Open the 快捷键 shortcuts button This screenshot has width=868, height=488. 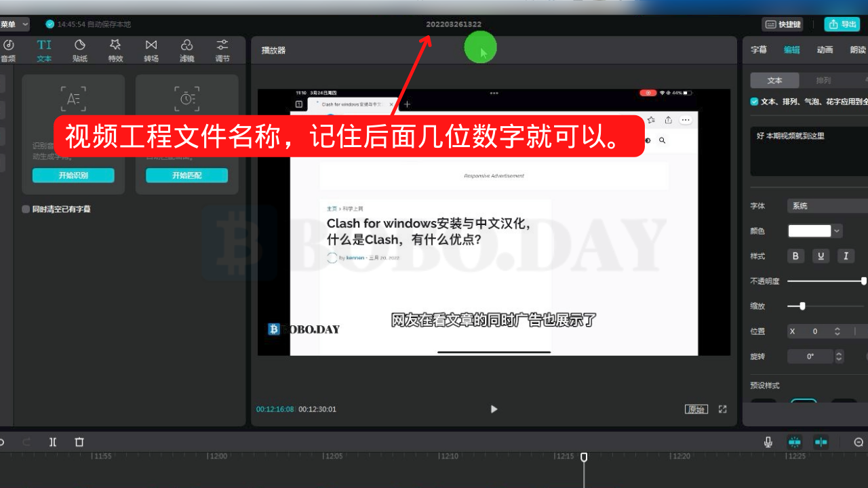[783, 24]
